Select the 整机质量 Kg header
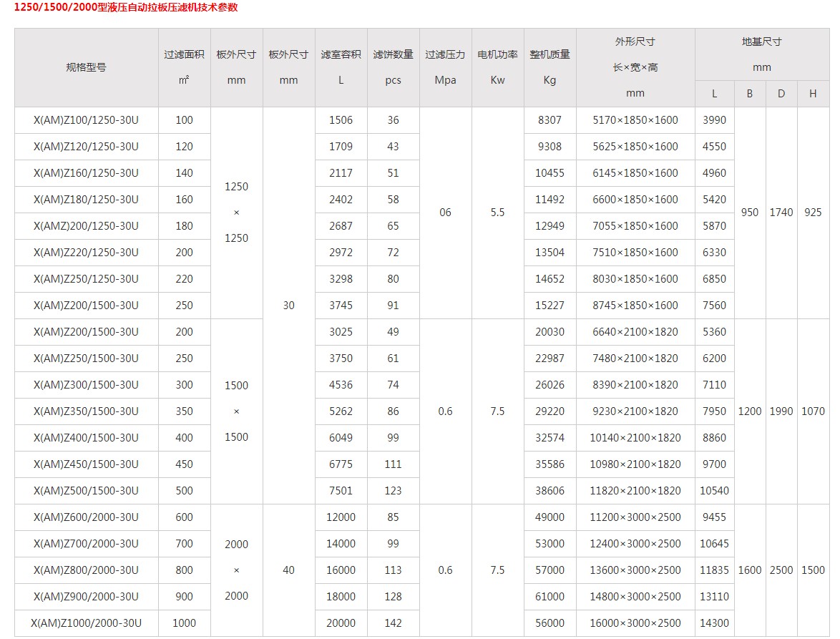 click(x=550, y=68)
